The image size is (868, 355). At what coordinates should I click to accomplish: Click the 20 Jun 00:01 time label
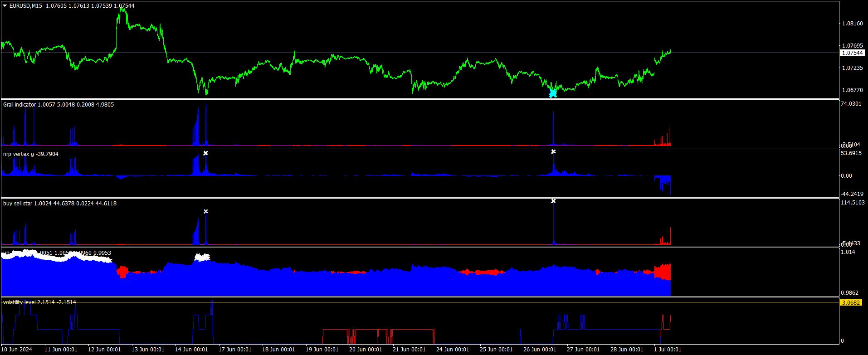click(366, 350)
